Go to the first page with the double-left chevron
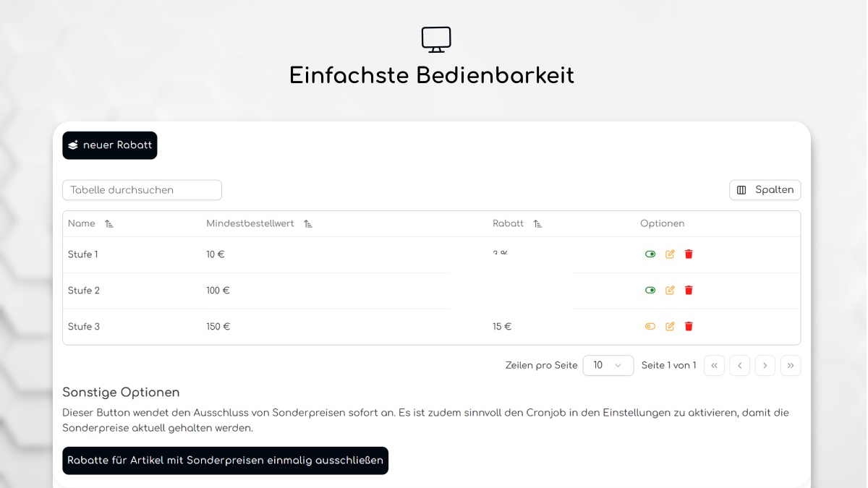 [714, 365]
